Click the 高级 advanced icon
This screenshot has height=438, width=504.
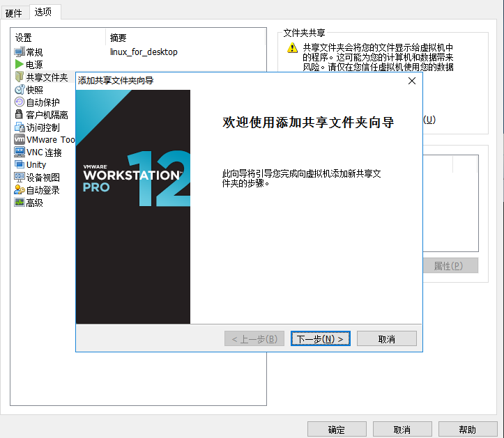(x=20, y=203)
